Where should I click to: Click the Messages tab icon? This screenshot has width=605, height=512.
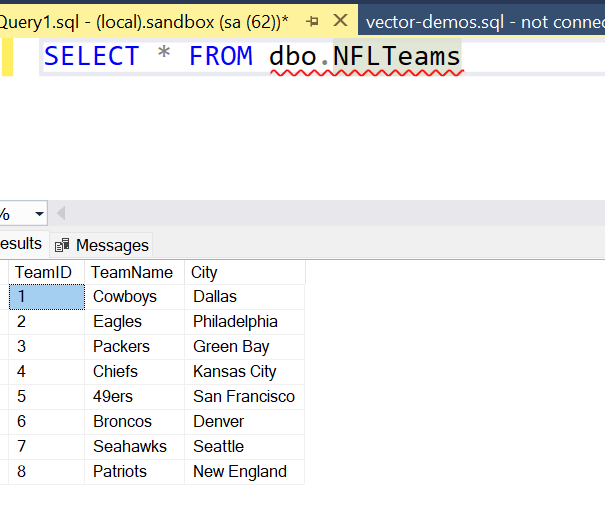click(62, 245)
